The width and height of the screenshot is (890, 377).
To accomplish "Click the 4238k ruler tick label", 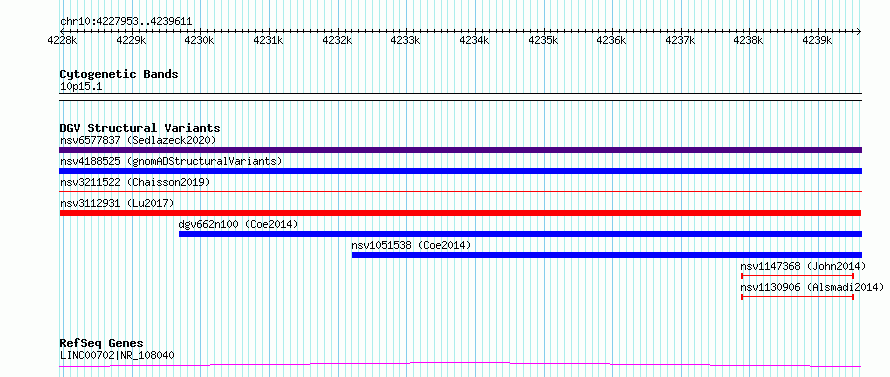I will [749, 40].
